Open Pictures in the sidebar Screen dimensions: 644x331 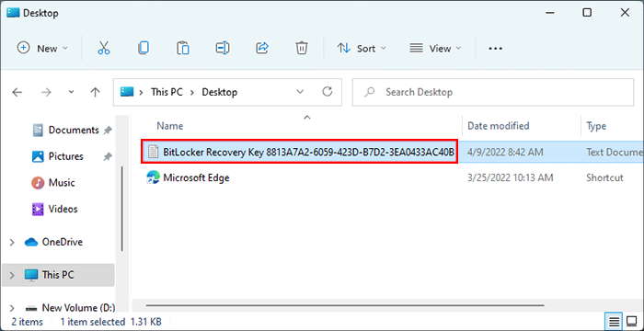[x=65, y=156]
